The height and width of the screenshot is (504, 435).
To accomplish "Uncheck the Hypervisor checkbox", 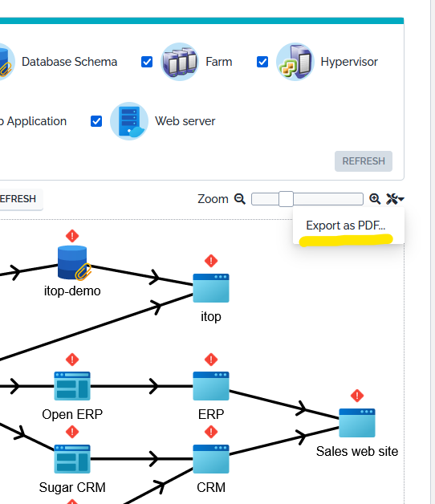I will pyautogui.click(x=262, y=62).
